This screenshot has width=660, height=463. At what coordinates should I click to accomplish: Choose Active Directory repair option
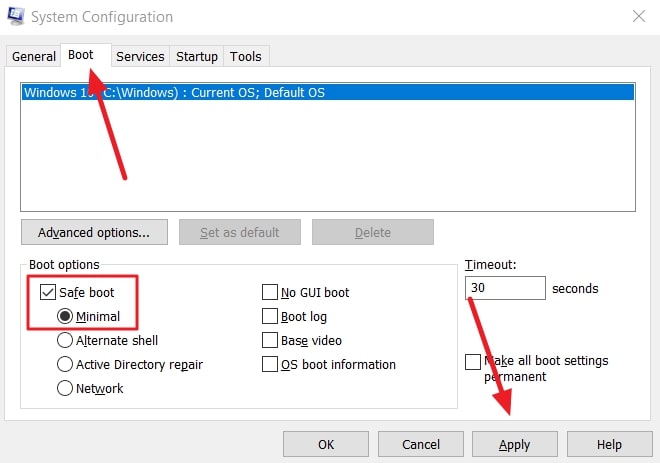pos(64,364)
